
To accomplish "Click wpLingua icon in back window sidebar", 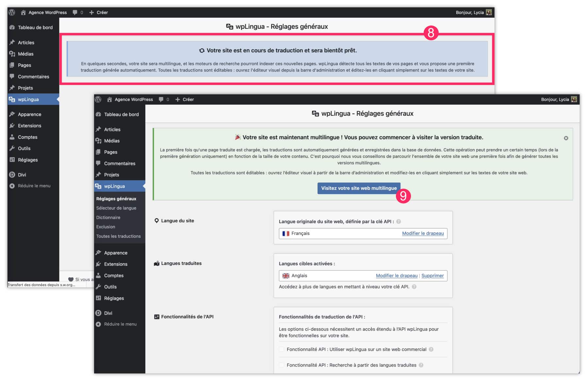I will (x=12, y=99).
